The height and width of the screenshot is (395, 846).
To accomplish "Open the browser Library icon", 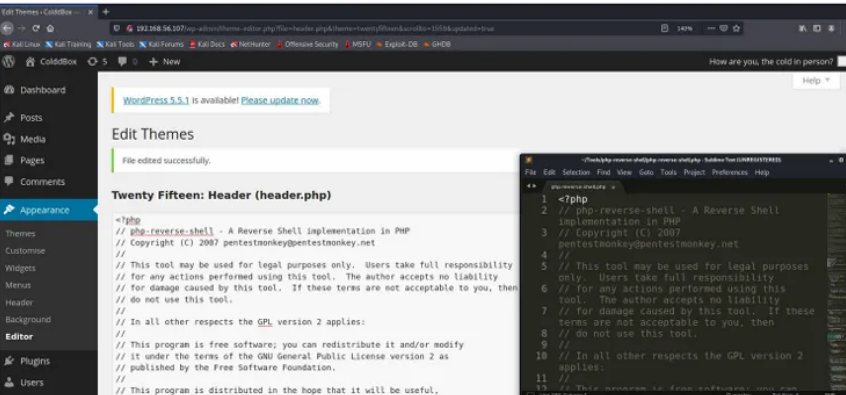I will click(803, 29).
